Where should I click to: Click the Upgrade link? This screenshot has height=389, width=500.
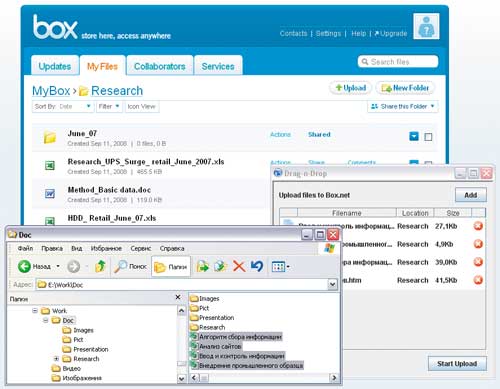tap(391, 33)
